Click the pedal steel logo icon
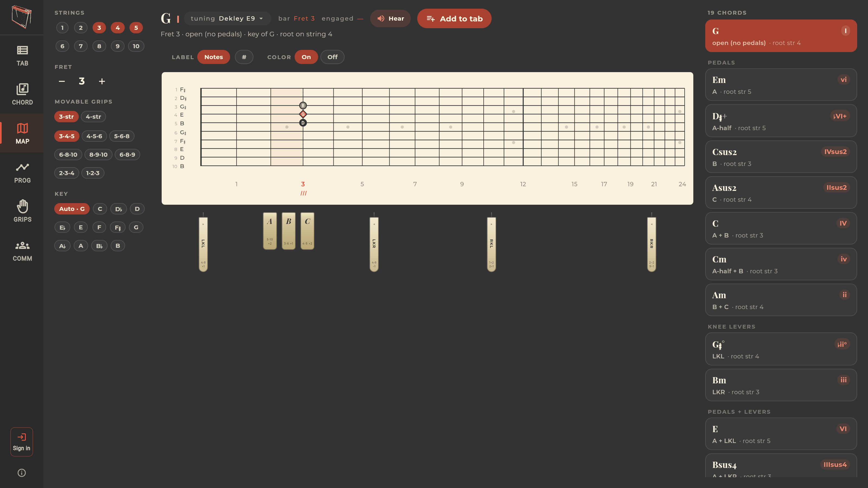Image resolution: width=868 pixels, height=488 pixels. click(22, 17)
